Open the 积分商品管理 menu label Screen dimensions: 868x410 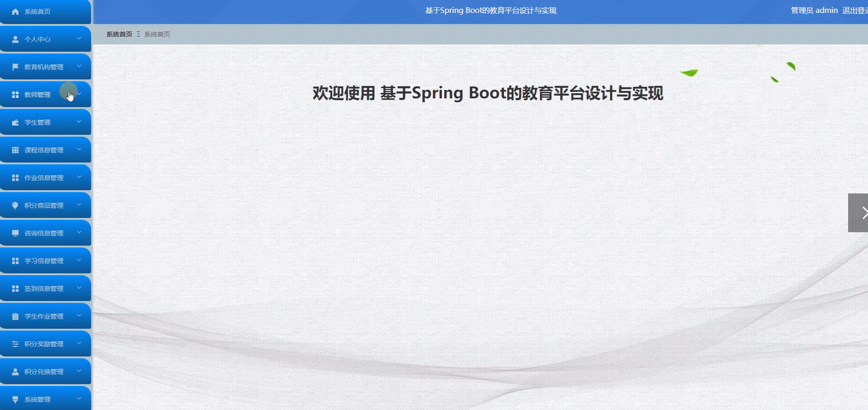point(44,205)
